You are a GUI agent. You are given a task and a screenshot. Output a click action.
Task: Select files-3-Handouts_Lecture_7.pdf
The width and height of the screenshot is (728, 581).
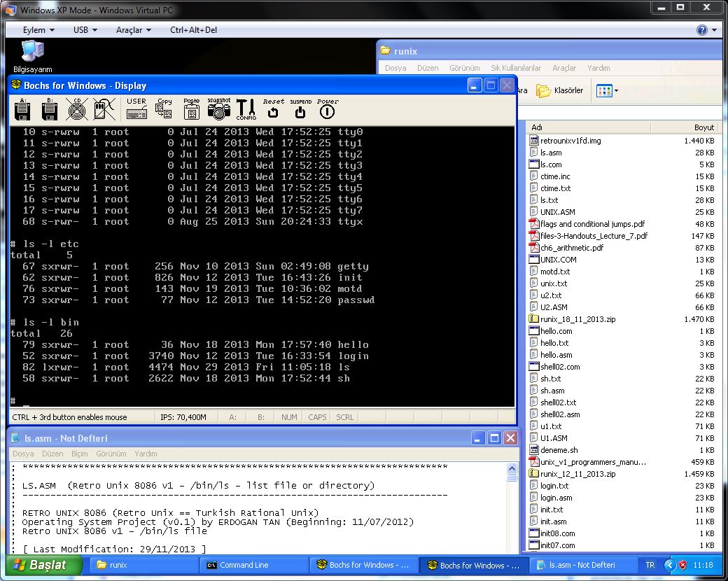click(x=589, y=236)
